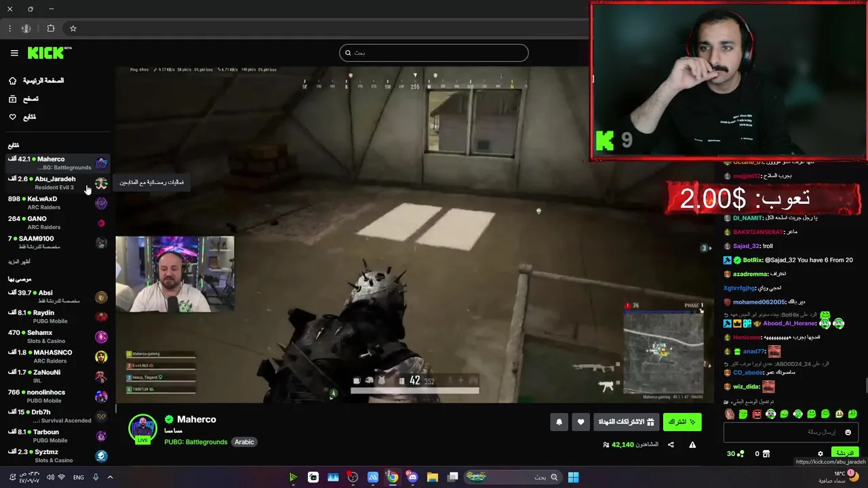Open recommended channel Absi

click(58, 297)
